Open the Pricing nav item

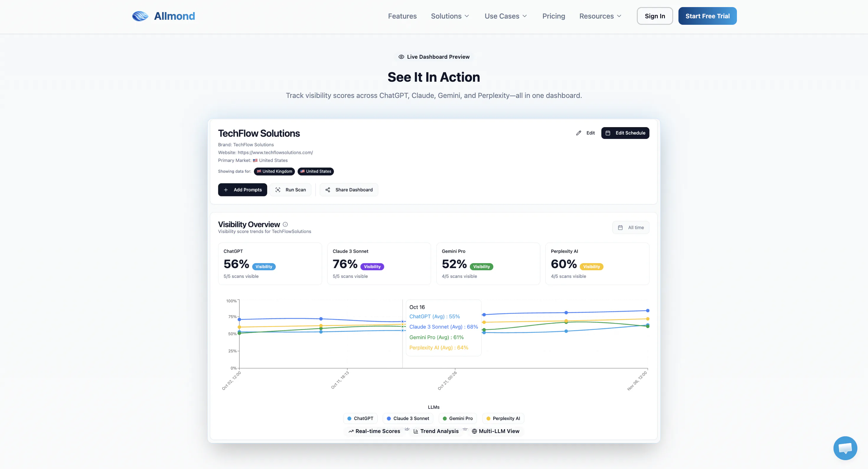[554, 16]
